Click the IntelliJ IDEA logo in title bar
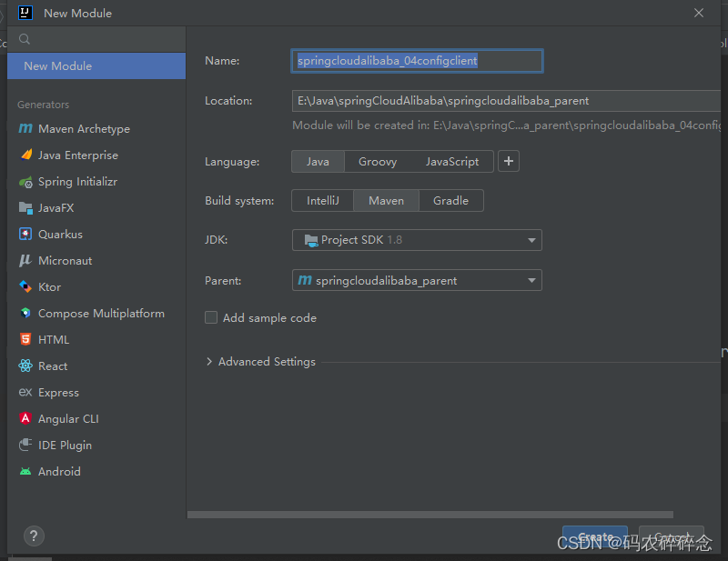Screen dimensions: 728x561 tap(25, 13)
